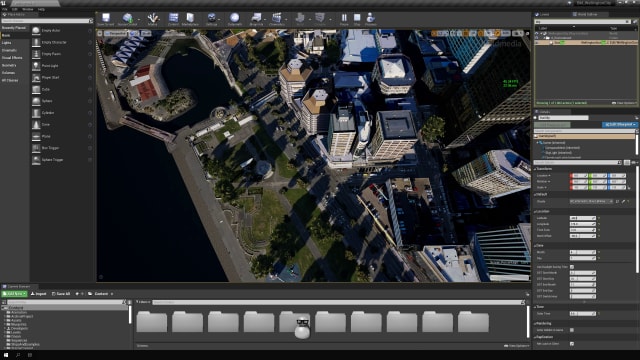Click the Windows Start button
Screen dimensions: 640x360
click(x=6, y=355)
